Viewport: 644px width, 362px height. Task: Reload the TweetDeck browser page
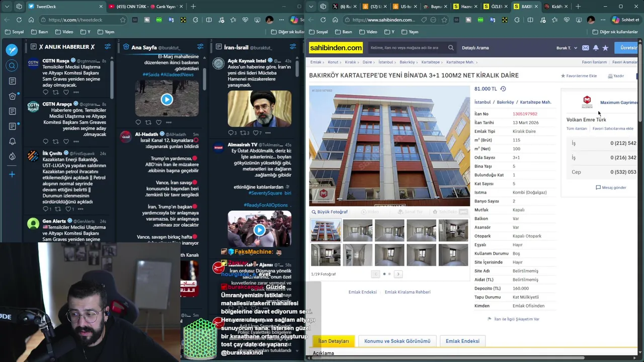19,20
